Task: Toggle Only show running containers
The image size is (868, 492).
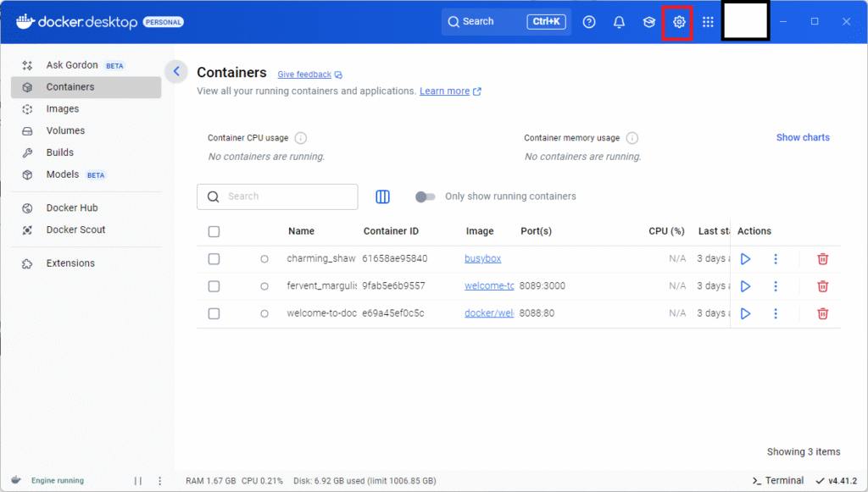Action: tap(426, 196)
